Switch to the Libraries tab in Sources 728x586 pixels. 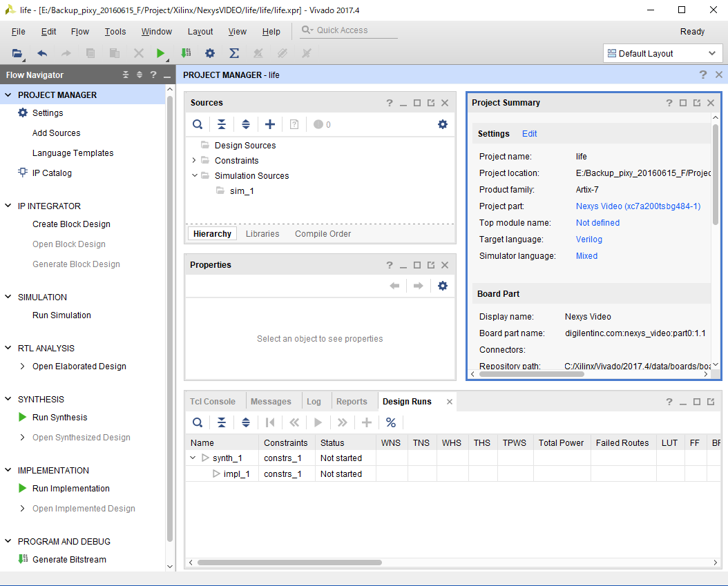pyautogui.click(x=262, y=234)
